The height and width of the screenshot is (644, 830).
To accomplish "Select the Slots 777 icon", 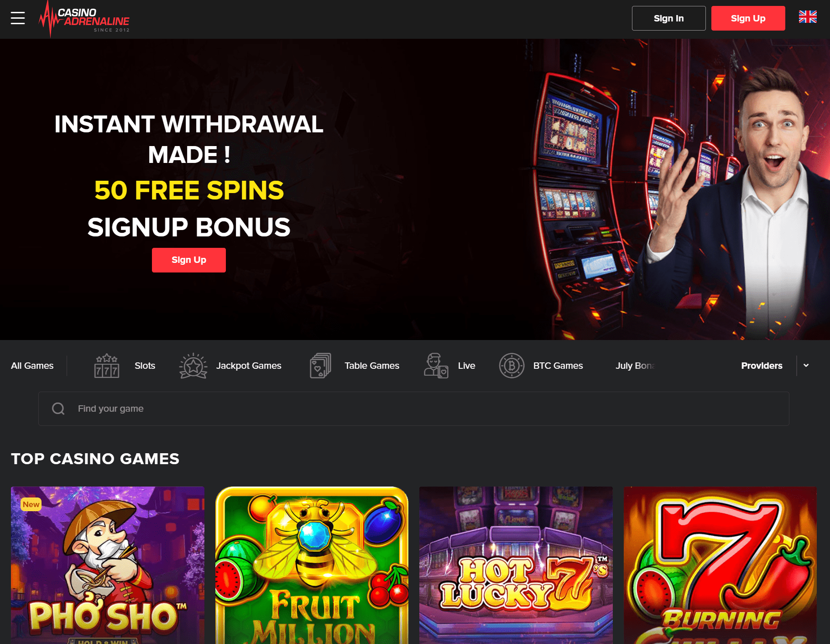I will point(107,366).
